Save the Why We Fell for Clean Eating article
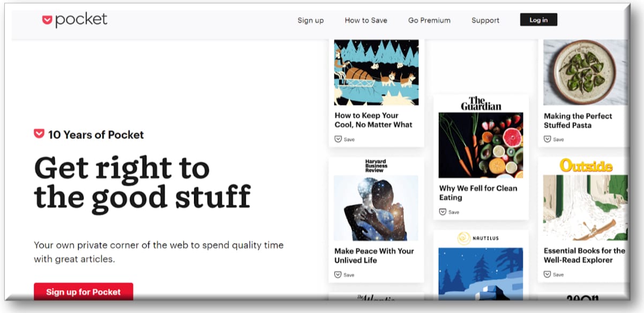644x313 pixels. click(449, 212)
